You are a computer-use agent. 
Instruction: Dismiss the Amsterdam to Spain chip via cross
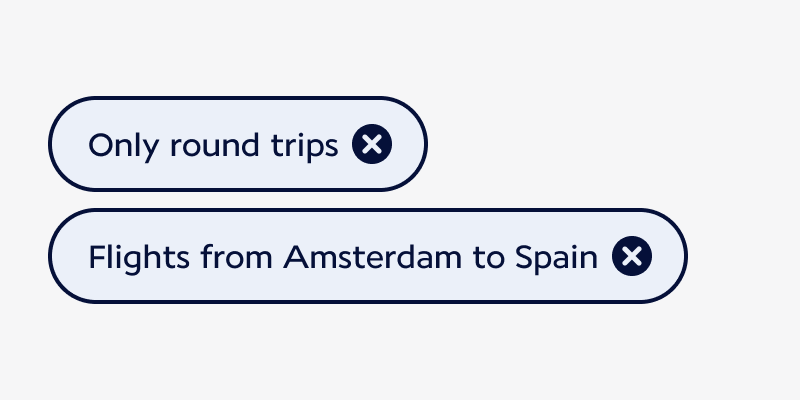tap(632, 257)
